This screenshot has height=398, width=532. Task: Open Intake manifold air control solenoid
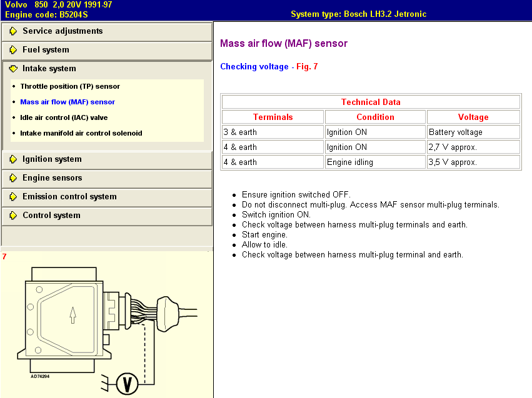(81, 133)
